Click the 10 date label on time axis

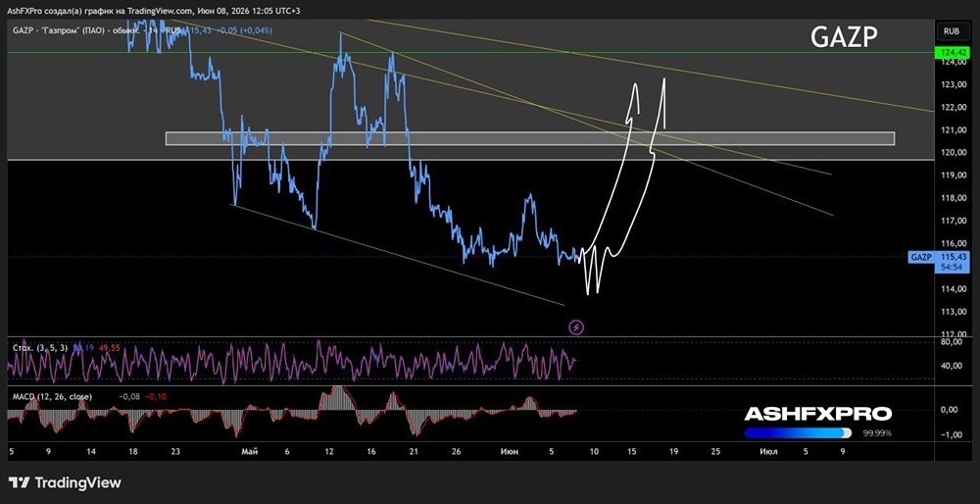click(x=594, y=451)
